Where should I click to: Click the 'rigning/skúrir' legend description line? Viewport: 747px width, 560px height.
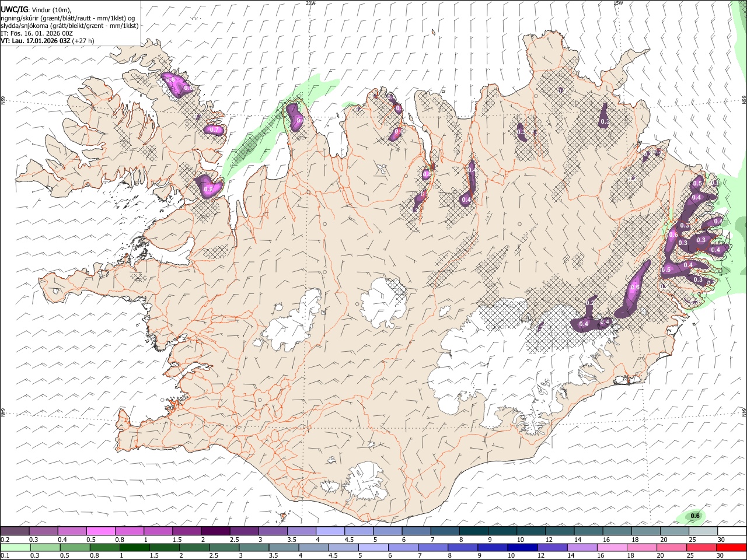[68, 18]
